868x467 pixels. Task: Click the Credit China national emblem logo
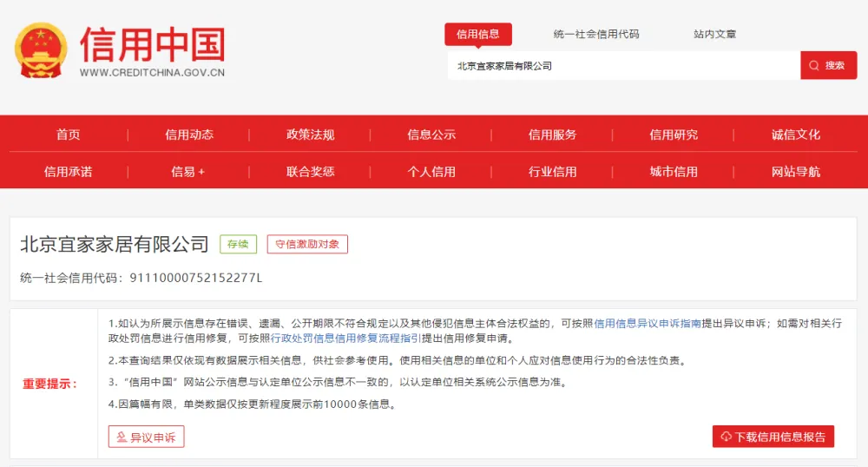point(40,49)
